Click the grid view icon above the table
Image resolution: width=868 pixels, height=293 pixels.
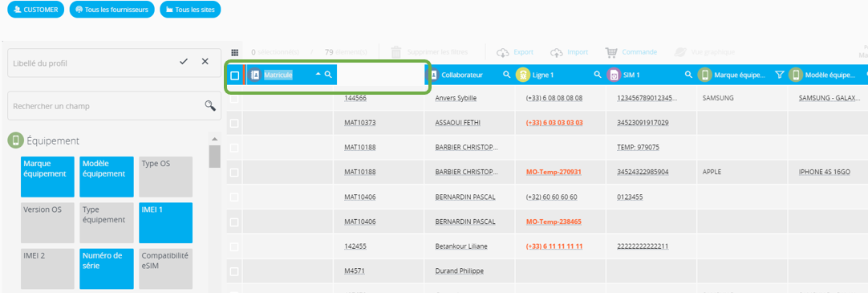pos(235,53)
